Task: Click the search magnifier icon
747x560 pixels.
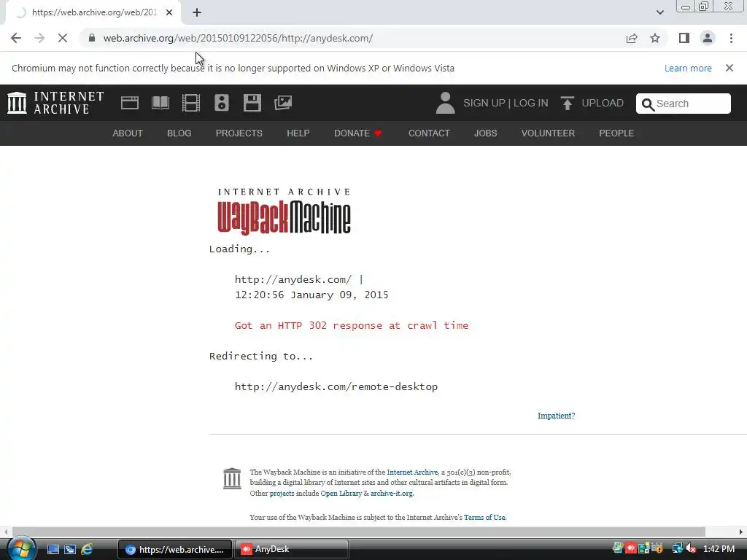Action: point(648,104)
